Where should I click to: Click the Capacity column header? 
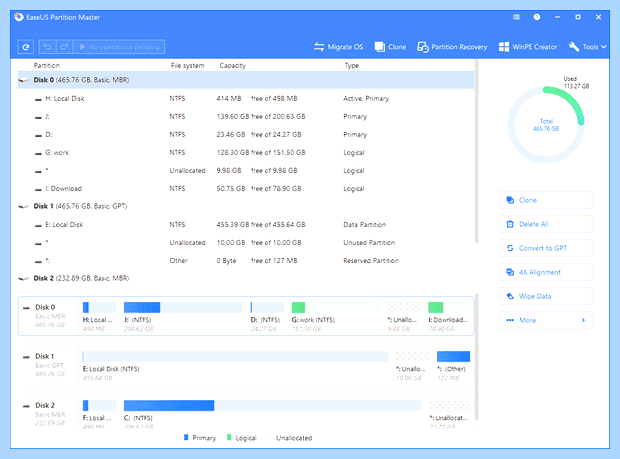coord(232,66)
